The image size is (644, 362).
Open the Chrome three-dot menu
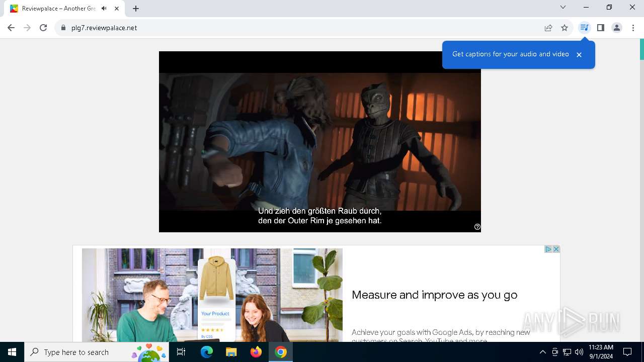click(633, 28)
